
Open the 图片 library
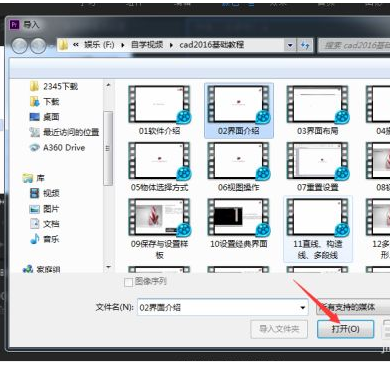coord(45,209)
